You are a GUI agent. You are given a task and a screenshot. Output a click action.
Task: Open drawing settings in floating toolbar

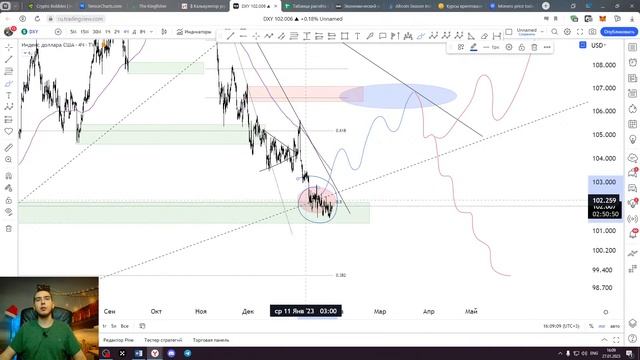pos(509,47)
